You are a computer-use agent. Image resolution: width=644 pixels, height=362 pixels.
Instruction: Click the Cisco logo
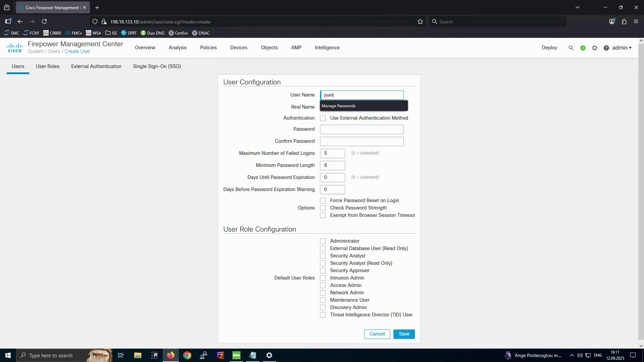pyautogui.click(x=15, y=48)
